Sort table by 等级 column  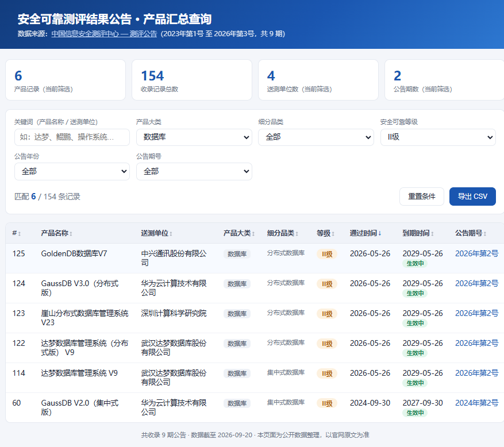326,233
